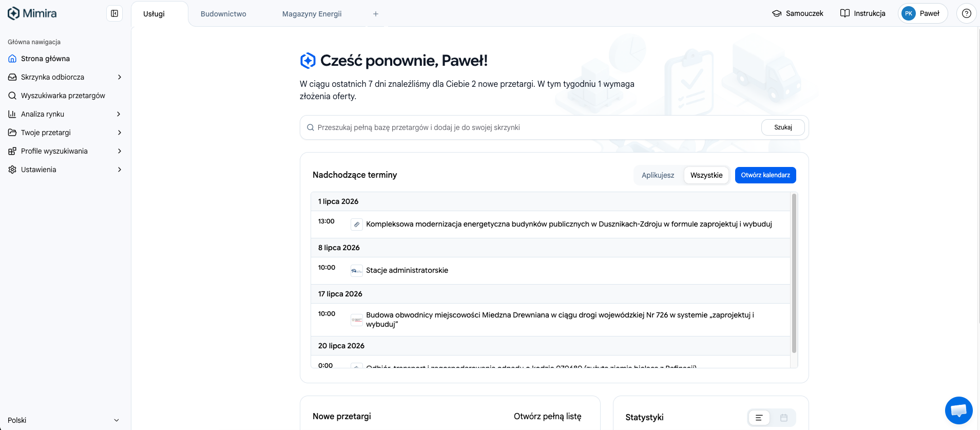Click the Wyszukiwarka przetargów magnifier icon

12,96
